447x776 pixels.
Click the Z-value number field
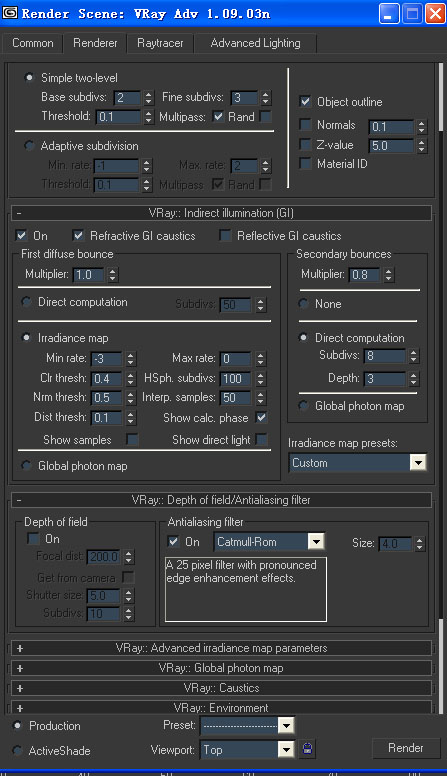[392, 146]
